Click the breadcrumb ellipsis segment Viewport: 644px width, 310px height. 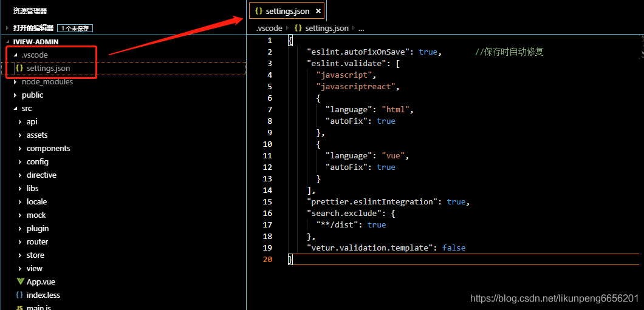tap(361, 29)
